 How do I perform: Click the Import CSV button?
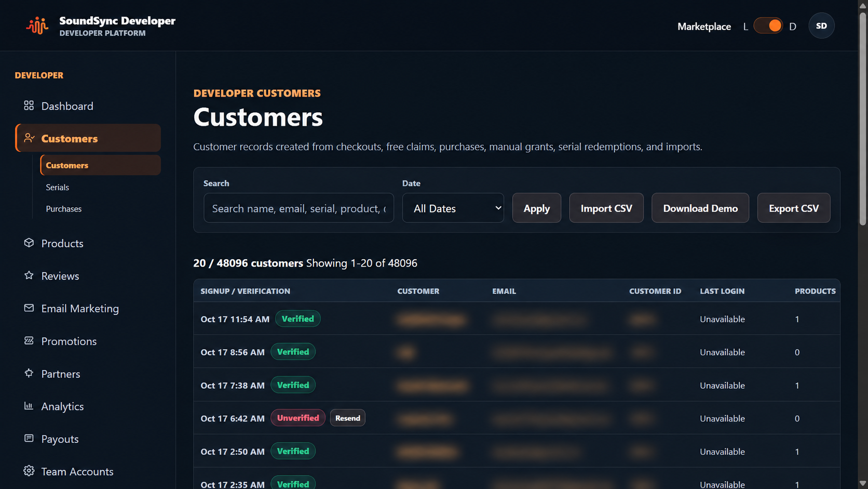click(606, 208)
